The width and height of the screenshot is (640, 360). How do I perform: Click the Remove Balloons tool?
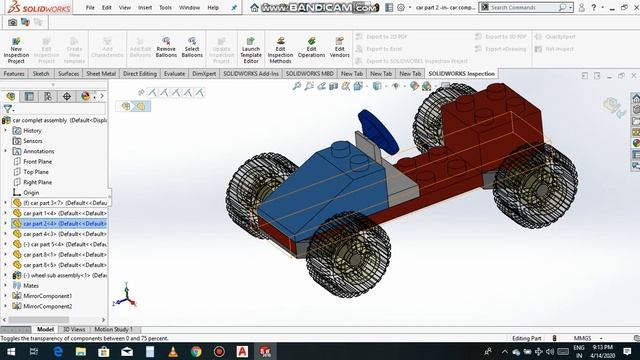pos(166,47)
